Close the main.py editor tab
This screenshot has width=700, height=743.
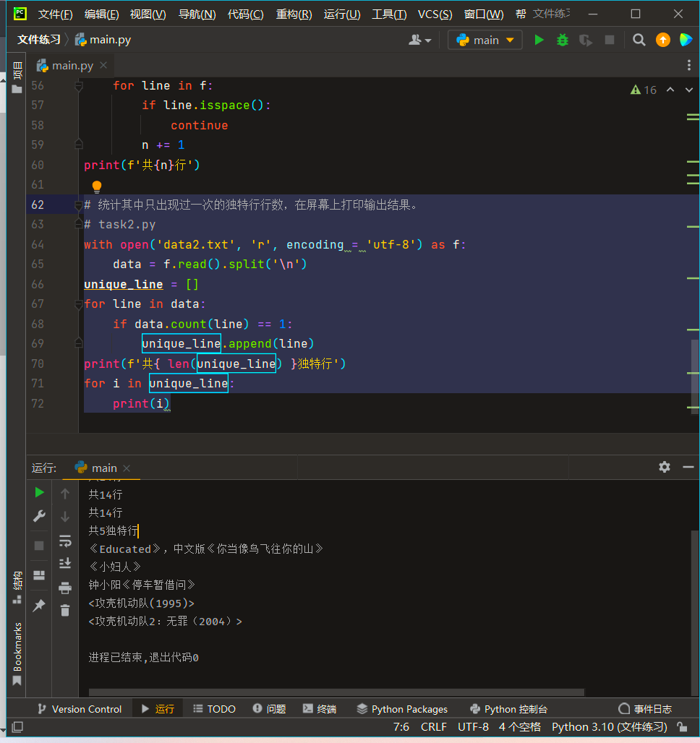tap(103, 65)
